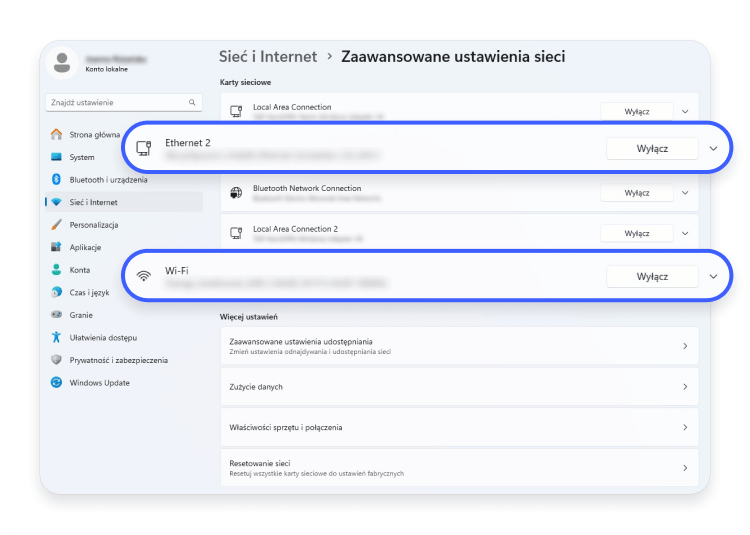Click the Więcej ustawień heading
Screen dimensions: 750x535
(249, 317)
